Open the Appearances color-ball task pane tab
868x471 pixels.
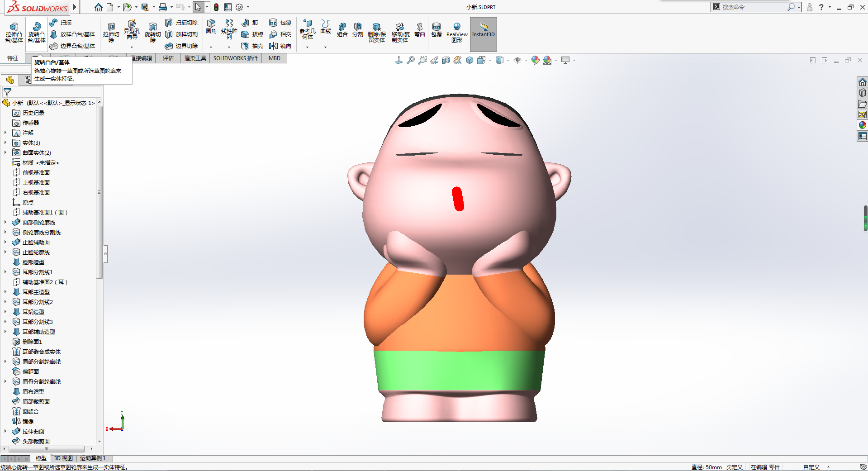tap(862, 125)
